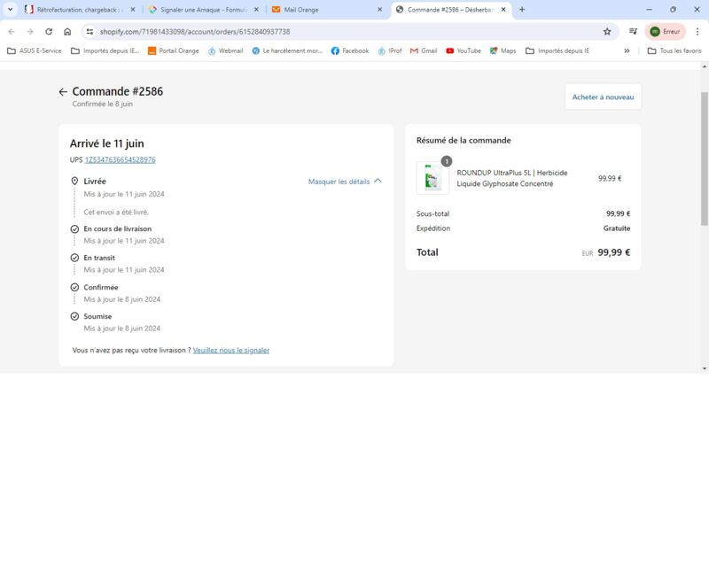Open the ASUS E-Service bookmark folder
Image resolution: width=709 pixels, height=588 pixels.
[x=35, y=51]
